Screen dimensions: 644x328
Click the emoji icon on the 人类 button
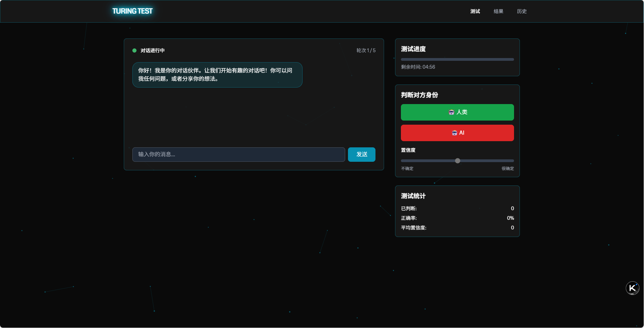(x=451, y=112)
